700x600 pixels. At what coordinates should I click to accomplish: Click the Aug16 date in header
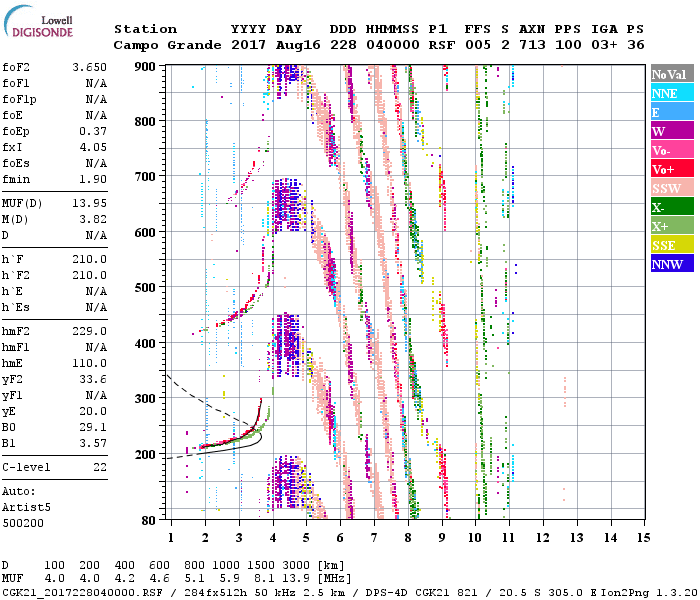click(x=298, y=45)
